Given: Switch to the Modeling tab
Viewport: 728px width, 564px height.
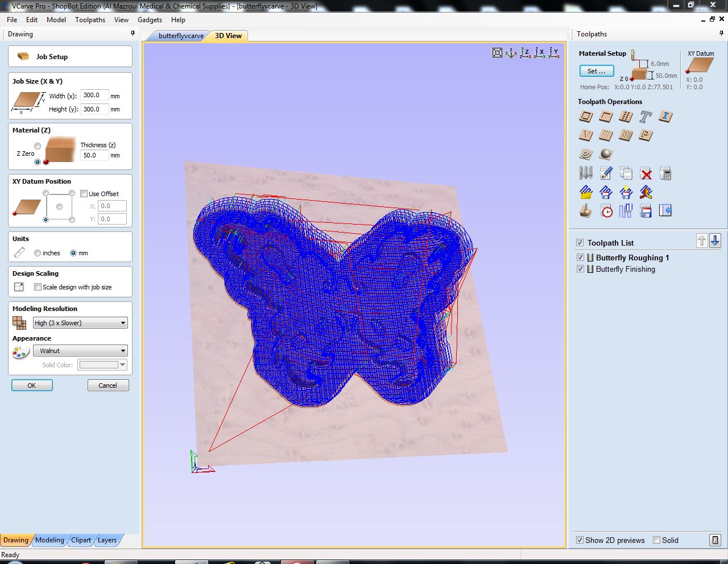Looking at the screenshot, I should point(49,540).
